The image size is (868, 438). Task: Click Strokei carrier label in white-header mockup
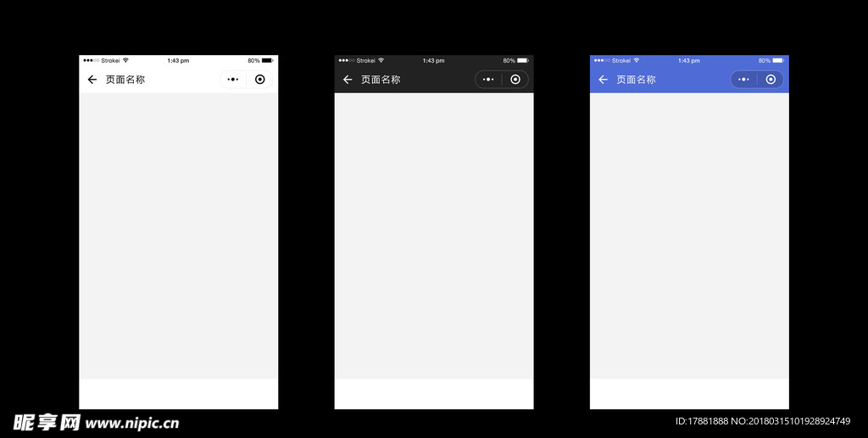(110, 61)
